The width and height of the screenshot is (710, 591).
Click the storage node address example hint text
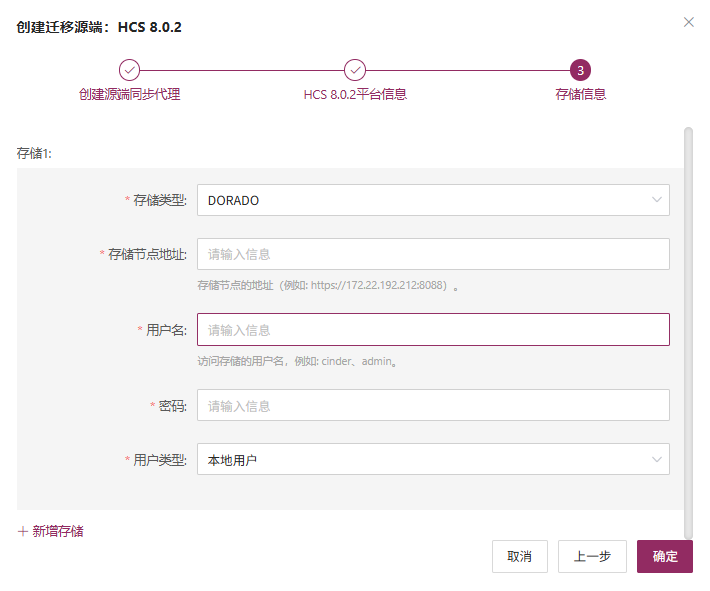click(327, 285)
